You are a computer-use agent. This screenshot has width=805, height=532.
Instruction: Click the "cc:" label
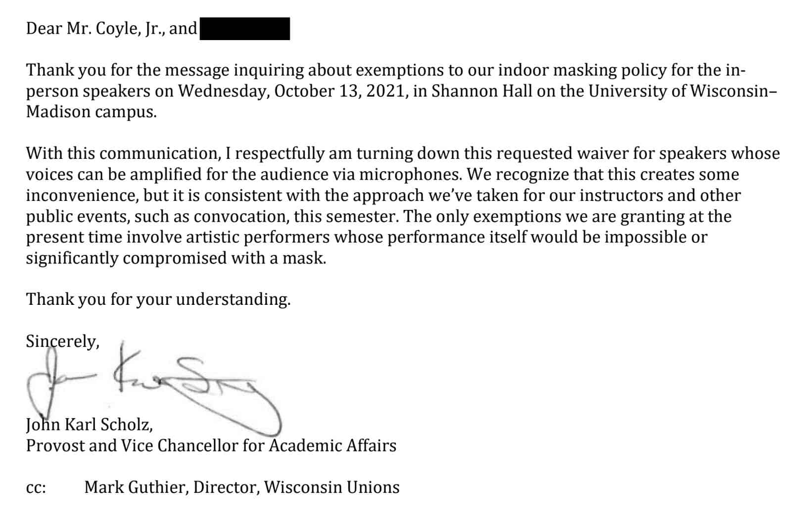(36, 488)
